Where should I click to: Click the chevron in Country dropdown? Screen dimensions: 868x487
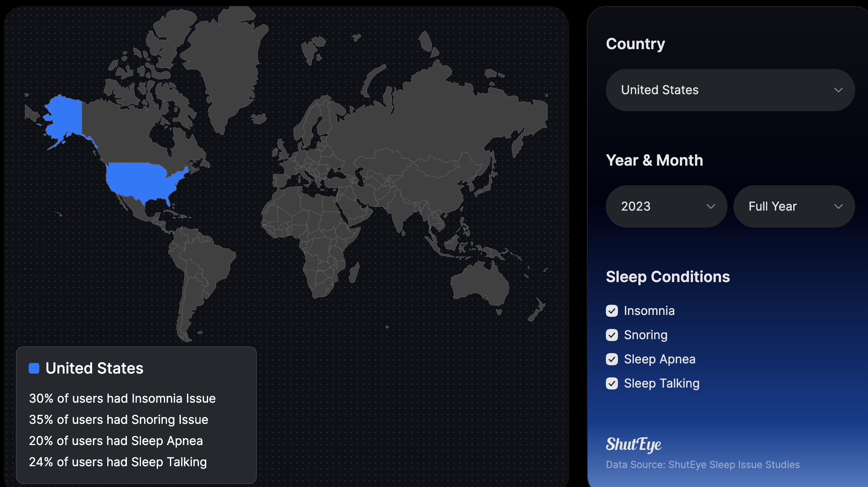[x=838, y=90]
